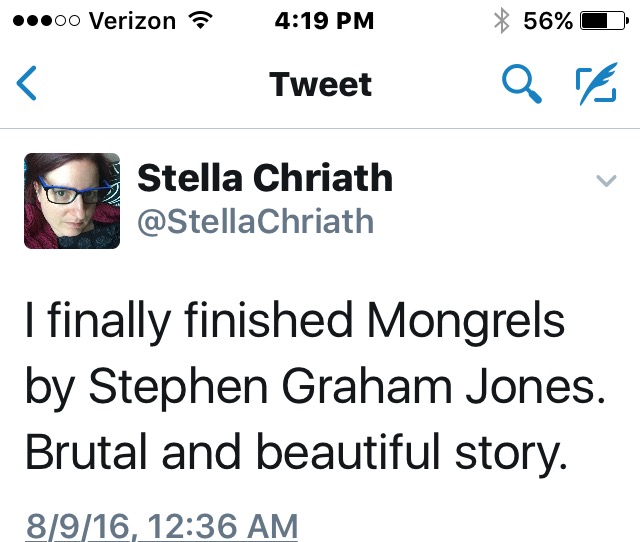
Task: Tap the 4:19 PM status bar clock
Action: tap(320, 21)
